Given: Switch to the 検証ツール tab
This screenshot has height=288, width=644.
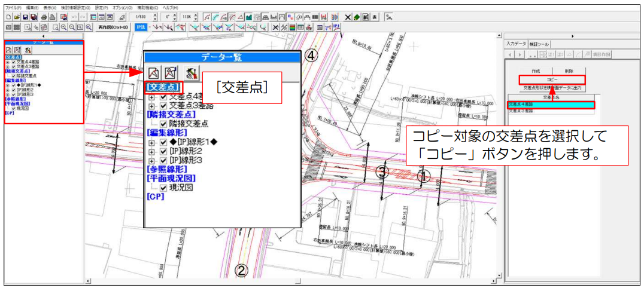Looking at the screenshot, I should point(539,44).
